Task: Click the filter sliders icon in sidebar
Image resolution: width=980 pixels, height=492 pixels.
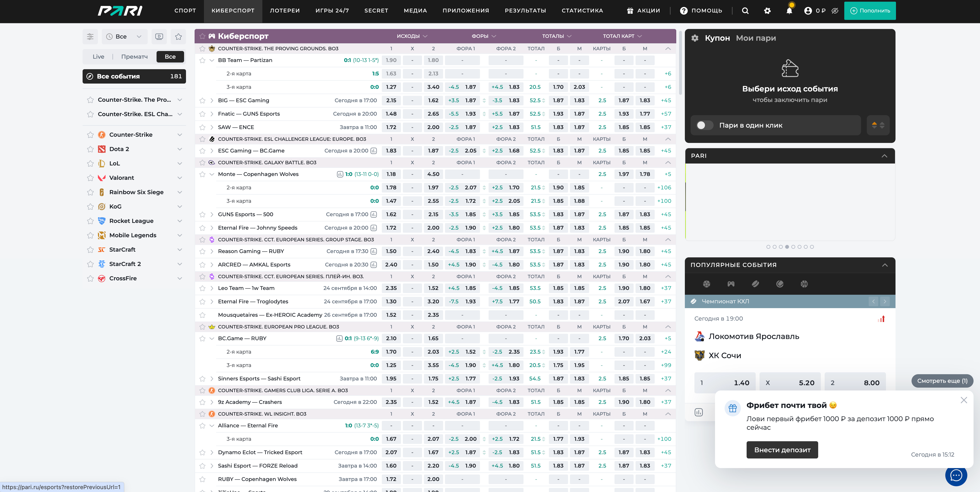Action: [90, 37]
